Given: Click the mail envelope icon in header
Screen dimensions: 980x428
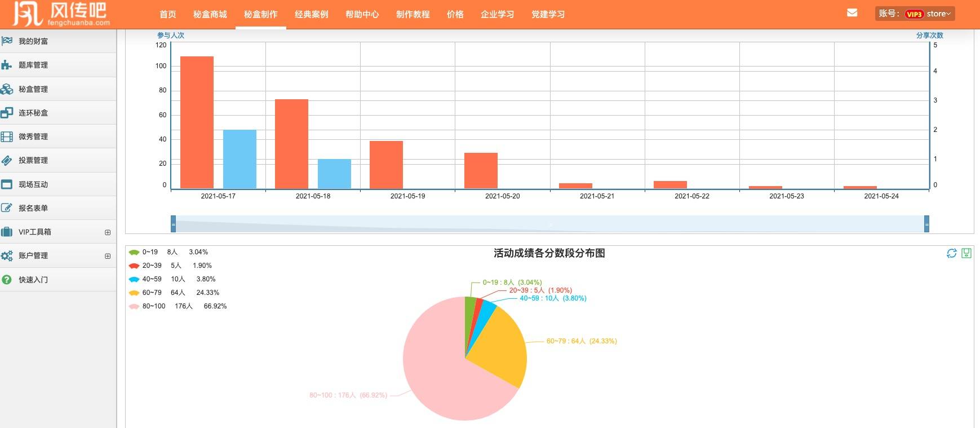Looking at the screenshot, I should click(x=852, y=13).
